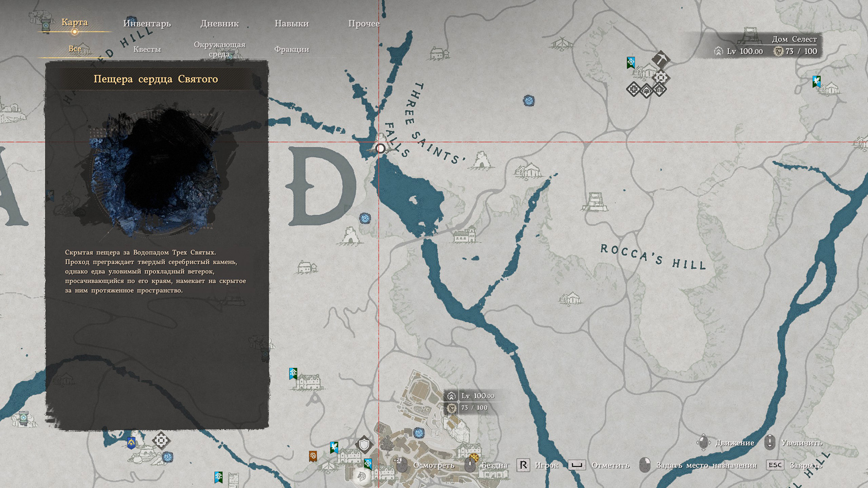Image resolution: width=868 pixels, height=488 pixels.
Task: Click the shield diamond marker near the city
Action: click(x=364, y=445)
